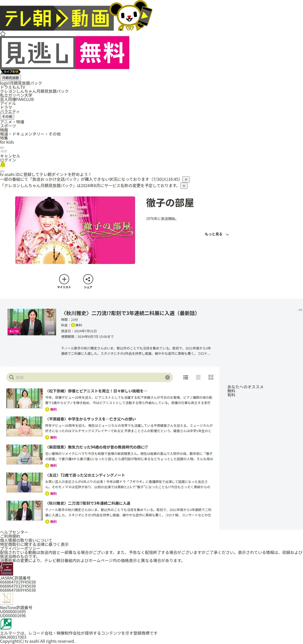Open the アニメ・特撮 category

(x=12, y=122)
